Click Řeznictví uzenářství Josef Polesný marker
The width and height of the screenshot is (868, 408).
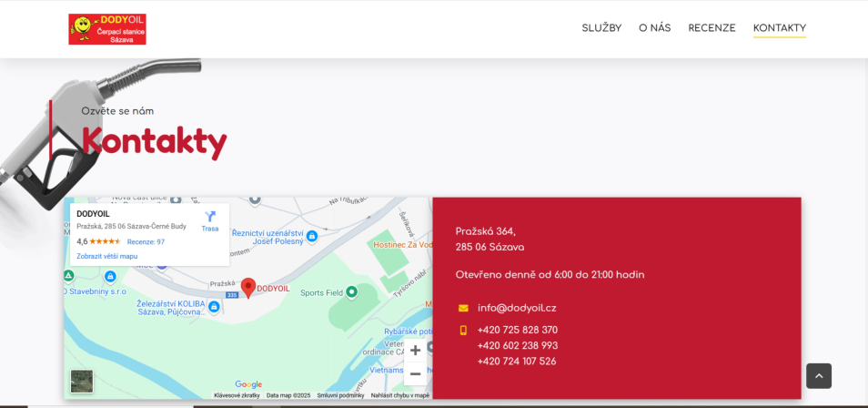coord(312,236)
